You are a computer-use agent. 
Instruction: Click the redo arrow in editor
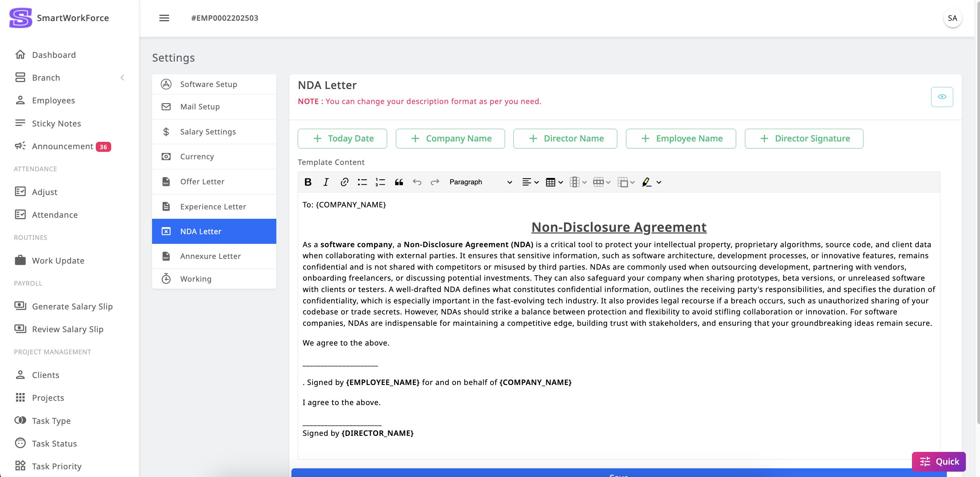point(435,182)
